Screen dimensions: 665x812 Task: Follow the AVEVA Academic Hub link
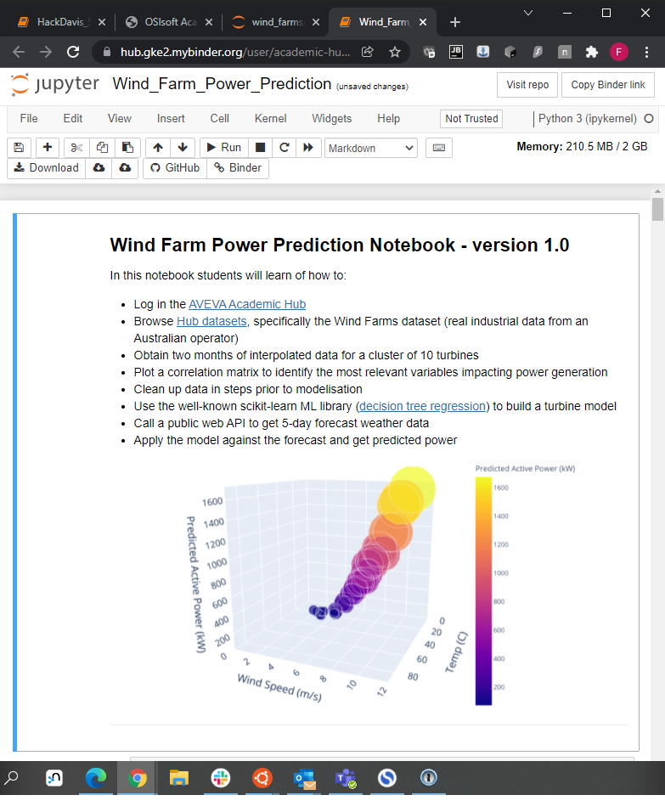pos(247,304)
